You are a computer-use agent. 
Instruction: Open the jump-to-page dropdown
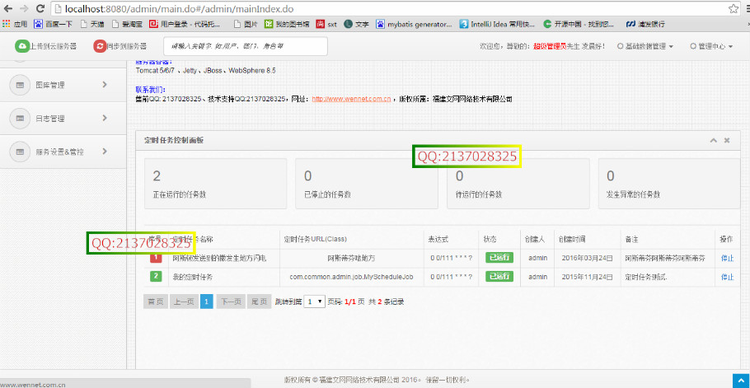click(314, 302)
